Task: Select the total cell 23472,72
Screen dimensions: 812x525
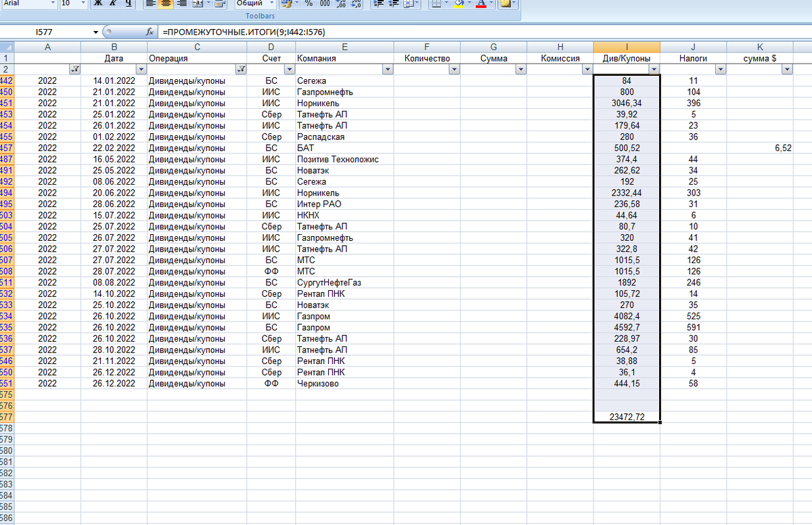Action: [x=627, y=417]
